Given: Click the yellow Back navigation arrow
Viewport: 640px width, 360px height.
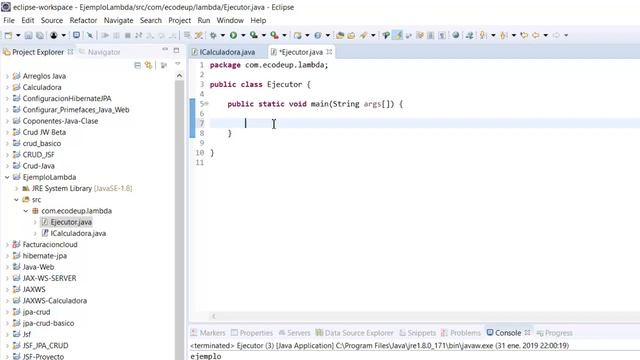Looking at the screenshot, I should pos(536,36).
